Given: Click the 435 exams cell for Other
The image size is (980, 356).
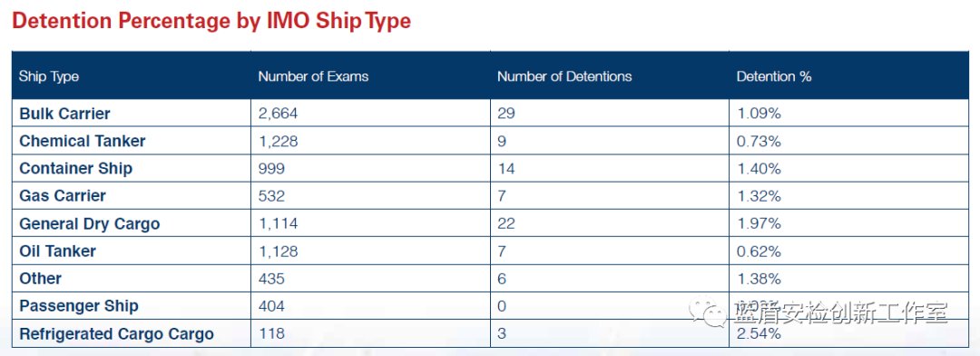Looking at the screenshot, I should [x=370, y=279].
